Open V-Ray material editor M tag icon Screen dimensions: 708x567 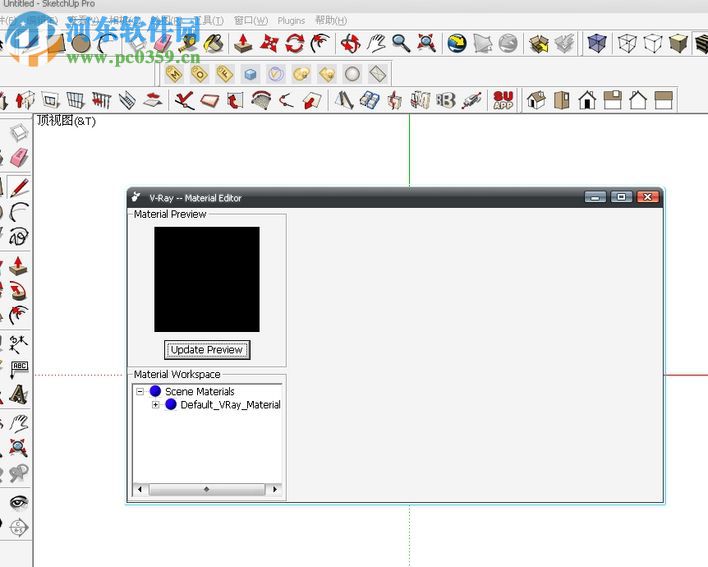pos(174,74)
